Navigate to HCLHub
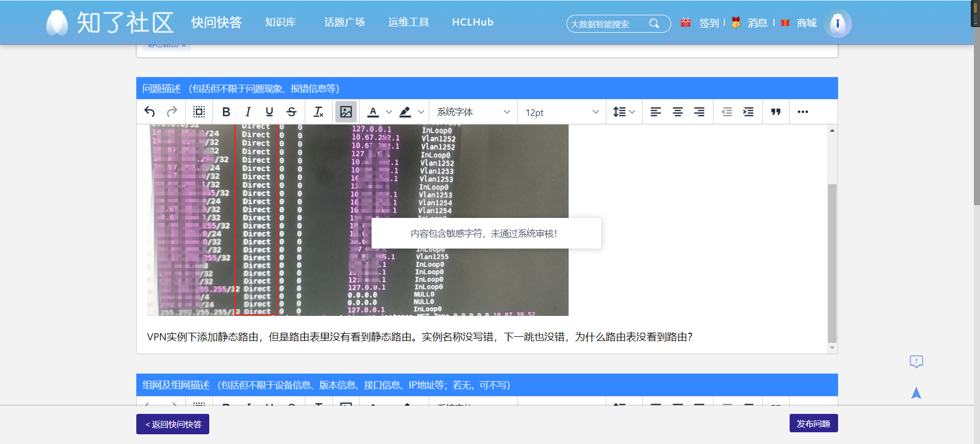This screenshot has width=980, height=444. pyautogui.click(x=473, y=22)
